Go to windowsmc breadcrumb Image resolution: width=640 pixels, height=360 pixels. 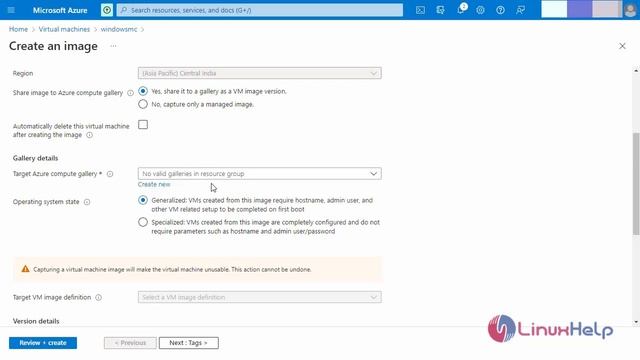(119, 29)
